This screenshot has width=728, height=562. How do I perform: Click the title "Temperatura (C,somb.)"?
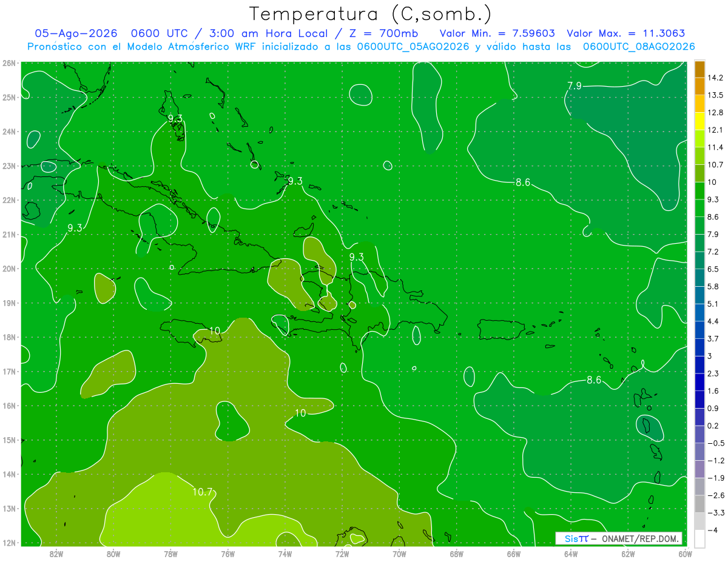(x=371, y=15)
